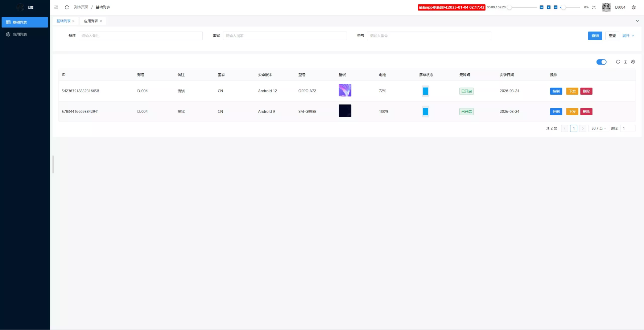Close the 基础列表 tab
Image resolution: width=644 pixels, height=330 pixels.
click(x=73, y=21)
